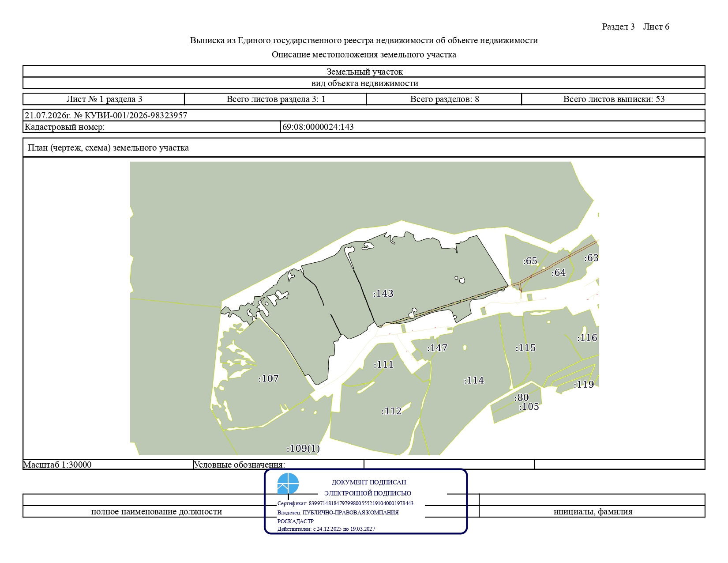Select the 'Кадастровый номер:' label cell
This screenshot has height=563, width=728.
pyautogui.click(x=152, y=127)
